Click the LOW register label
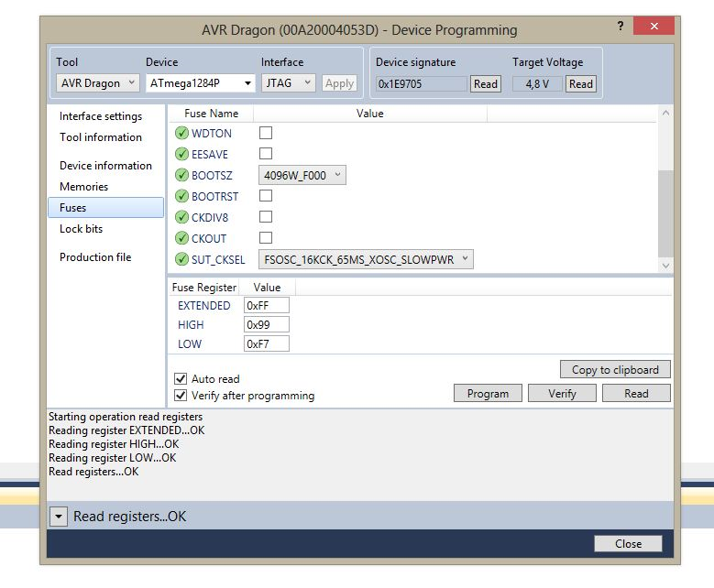 tap(190, 343)
